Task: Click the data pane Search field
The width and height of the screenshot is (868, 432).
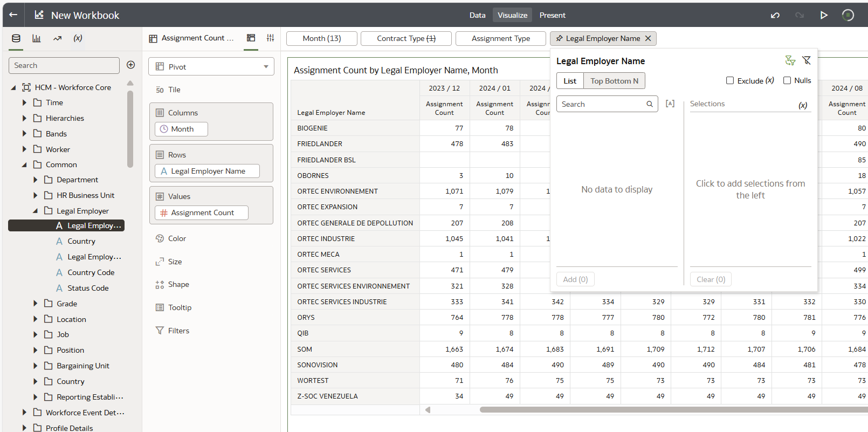Action: 64,65
